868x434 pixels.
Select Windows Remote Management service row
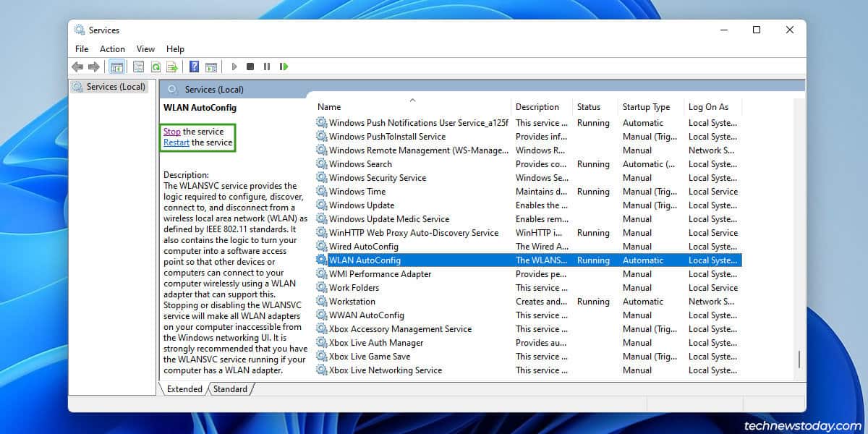click(528, 150)
